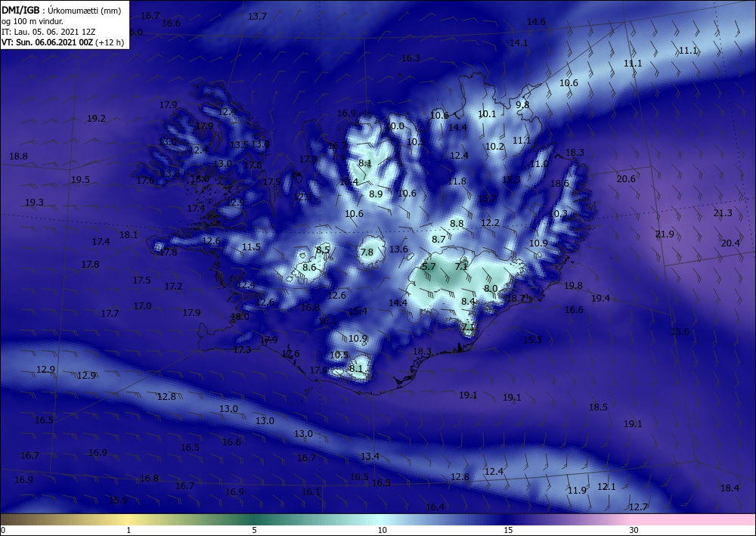Image resolution: width=756 pixels, height=536 pixels.
Task: Click the 30 tick label on the color scale
Action: (x=634, y=530)
